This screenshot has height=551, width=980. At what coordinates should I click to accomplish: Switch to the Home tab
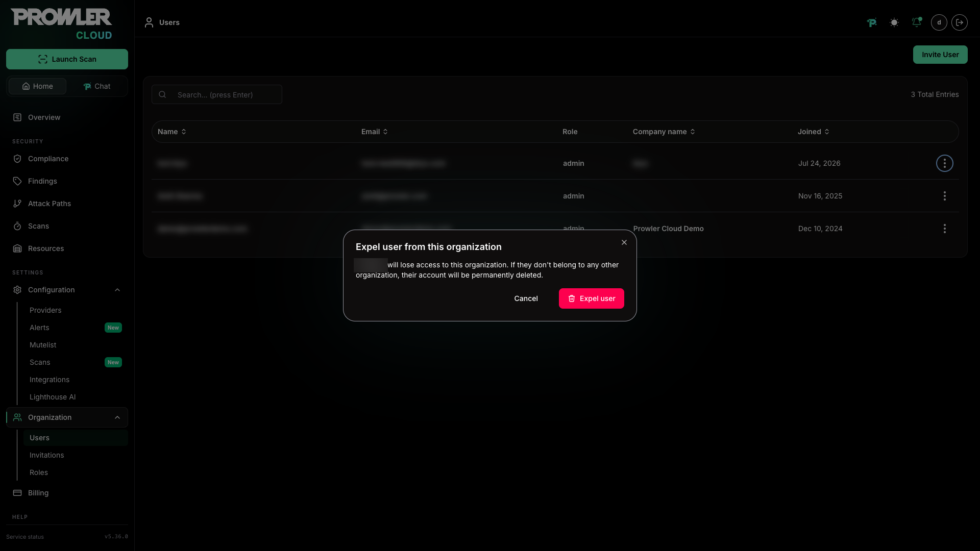click(37, 86)
